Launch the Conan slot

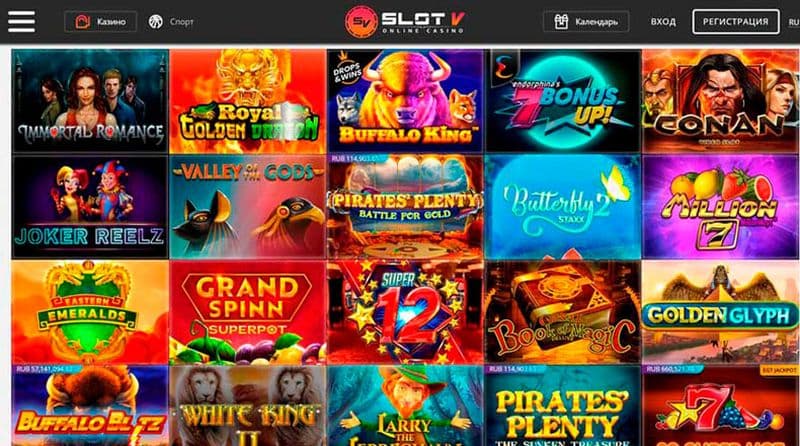point(720,101)
